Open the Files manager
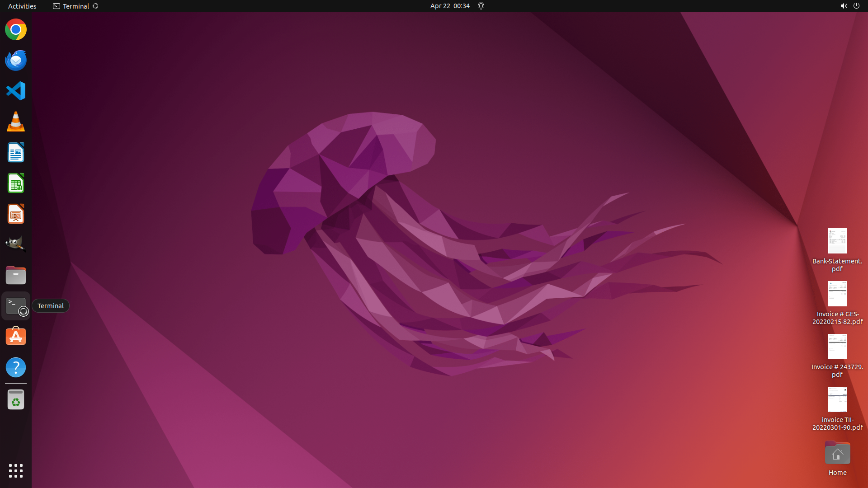This screenshot has height=488, width=868. [x=16, y=275]
